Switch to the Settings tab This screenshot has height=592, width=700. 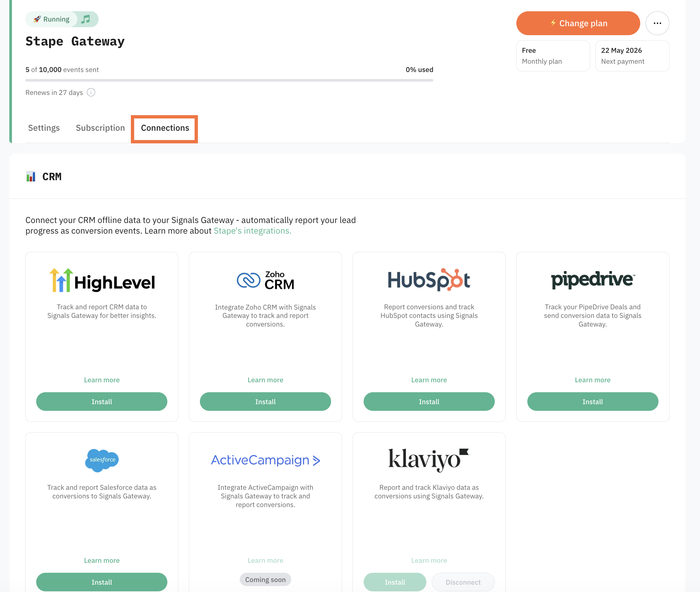click(44, 128)
